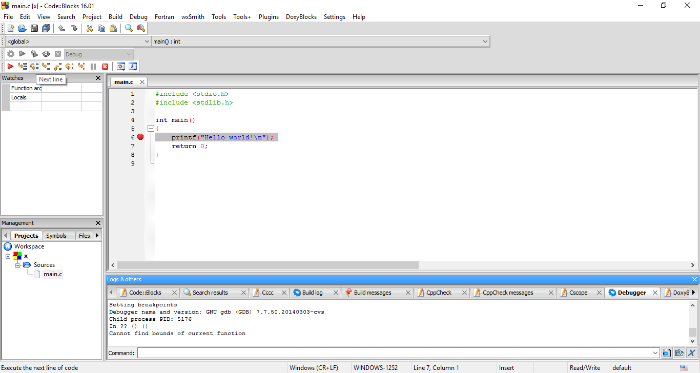This screenshot has height=373, width=700.
Task: Open the debugger Command history dropdown
Action: [x=655, y=353]
